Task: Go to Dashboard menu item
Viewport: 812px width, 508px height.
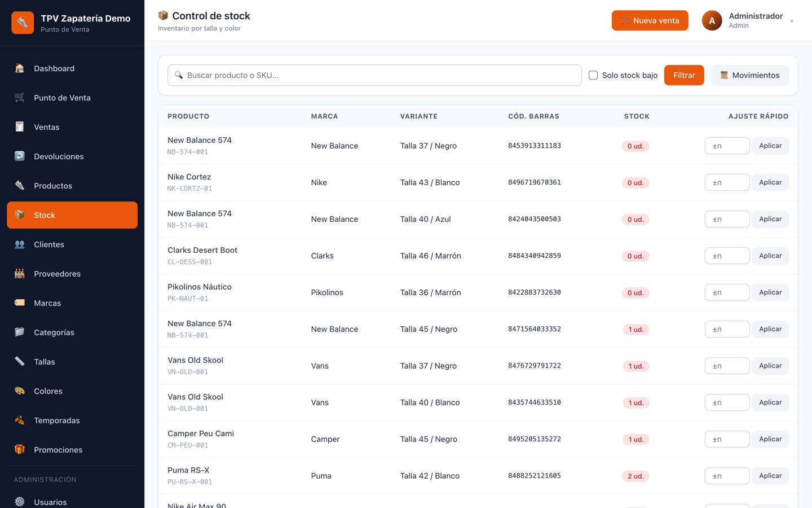Action: click(x=72, y=68)
